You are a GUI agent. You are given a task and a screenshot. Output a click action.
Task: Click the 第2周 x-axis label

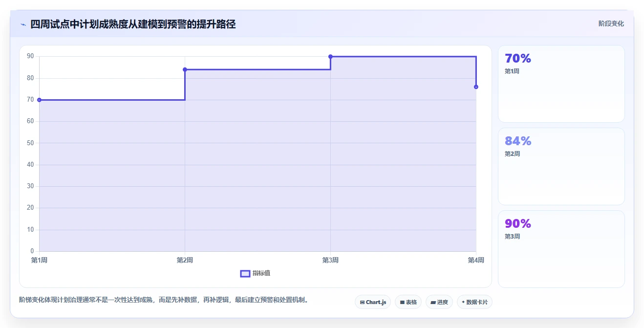[185, 260]
